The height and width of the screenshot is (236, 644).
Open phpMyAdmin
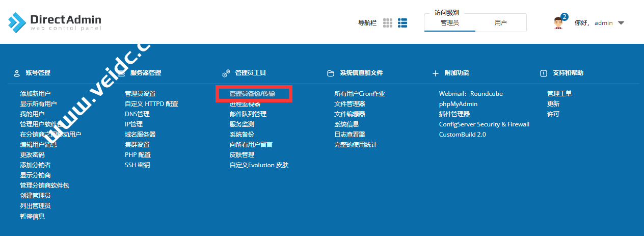pyautogui.click(x=458, y=104)
